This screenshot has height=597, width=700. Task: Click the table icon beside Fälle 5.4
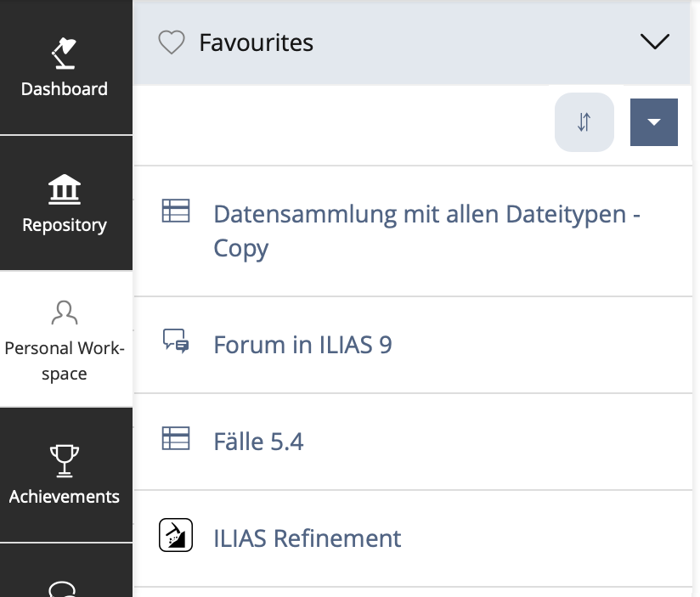(x=176, y=439)
